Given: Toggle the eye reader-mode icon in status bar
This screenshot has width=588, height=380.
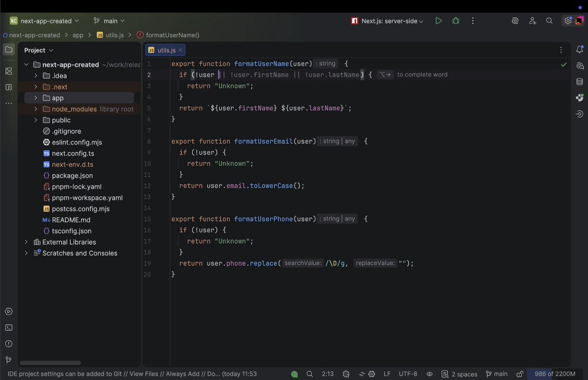Looking at the screenshot, I should coord(430,374).
